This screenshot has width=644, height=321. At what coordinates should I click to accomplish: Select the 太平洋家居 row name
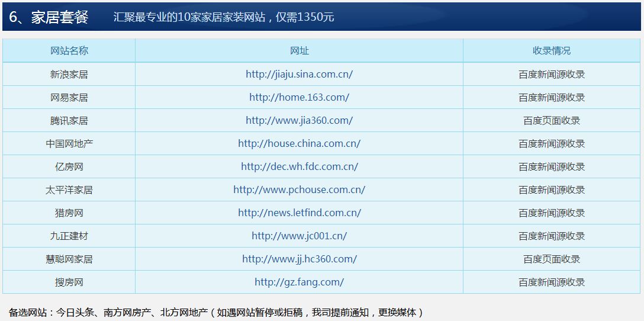pos(69,190)
